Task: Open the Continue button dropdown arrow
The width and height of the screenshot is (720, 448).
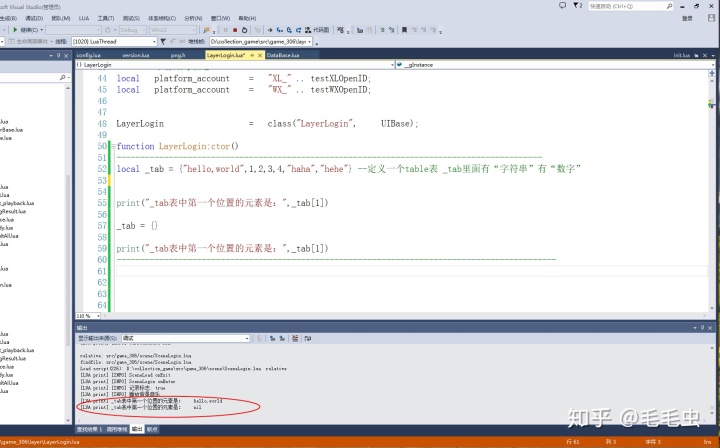Action: (x=41, y=30)
